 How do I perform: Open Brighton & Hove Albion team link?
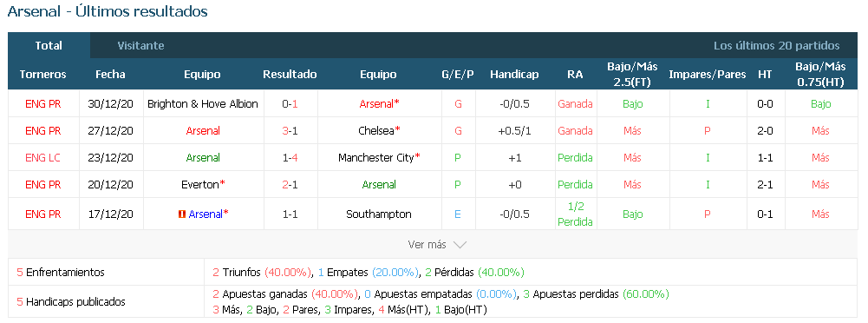[203, 103]
